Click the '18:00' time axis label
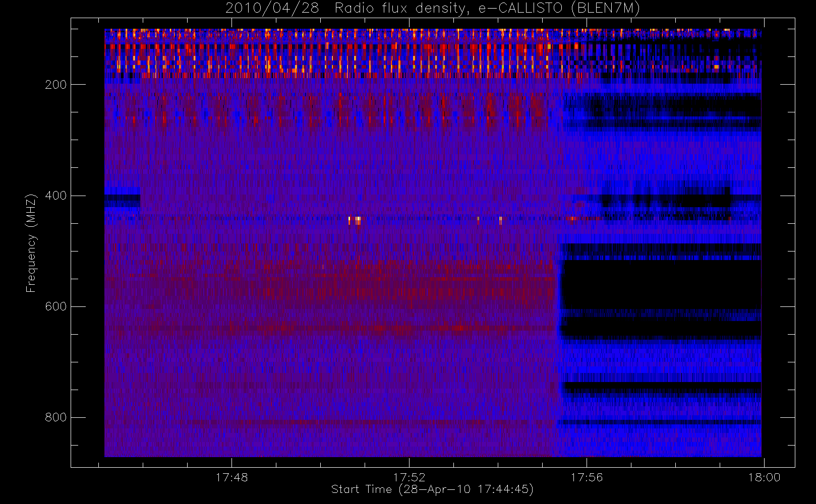 [x=764, y=477]
